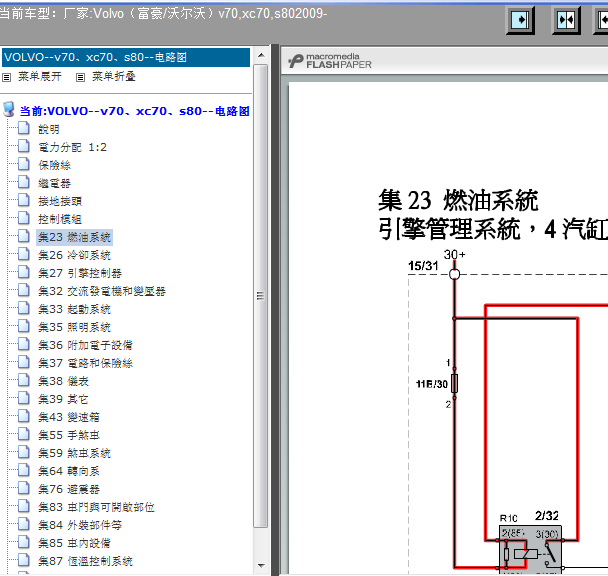
Task: Open the 接地接頭 ground connector page
Action: pos(60,201)
